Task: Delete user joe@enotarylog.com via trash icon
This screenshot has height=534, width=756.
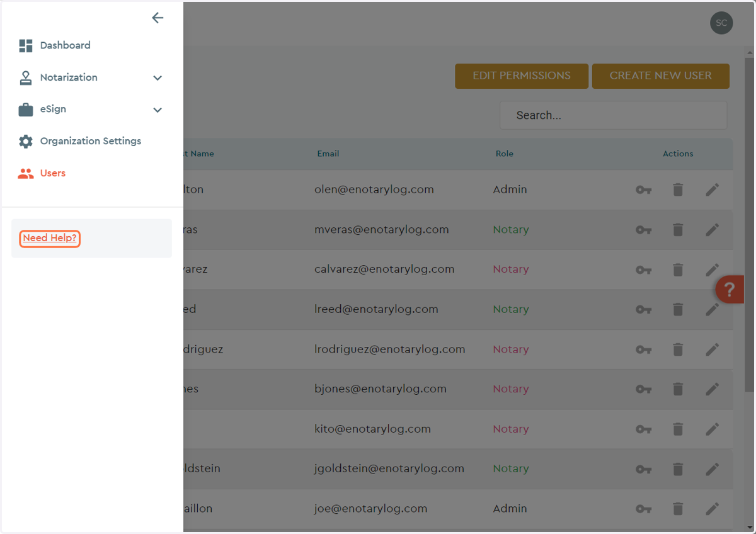Action: pyautogui.click(x=678, y=509)
